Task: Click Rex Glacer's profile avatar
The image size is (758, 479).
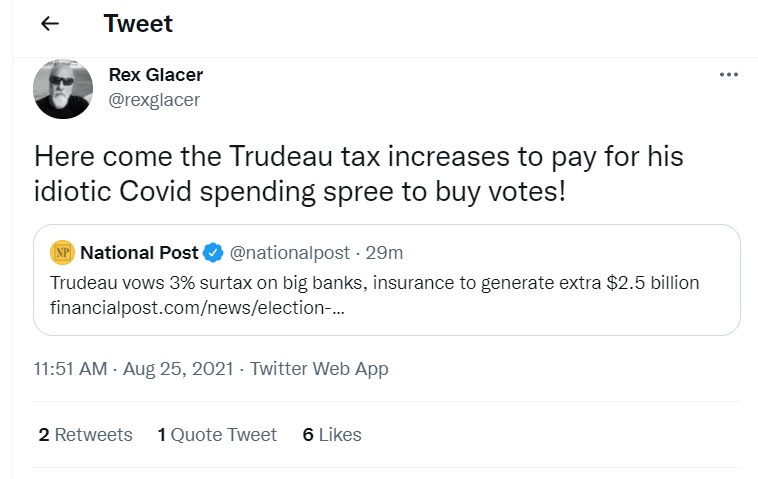Action: [x=64, y=87]
